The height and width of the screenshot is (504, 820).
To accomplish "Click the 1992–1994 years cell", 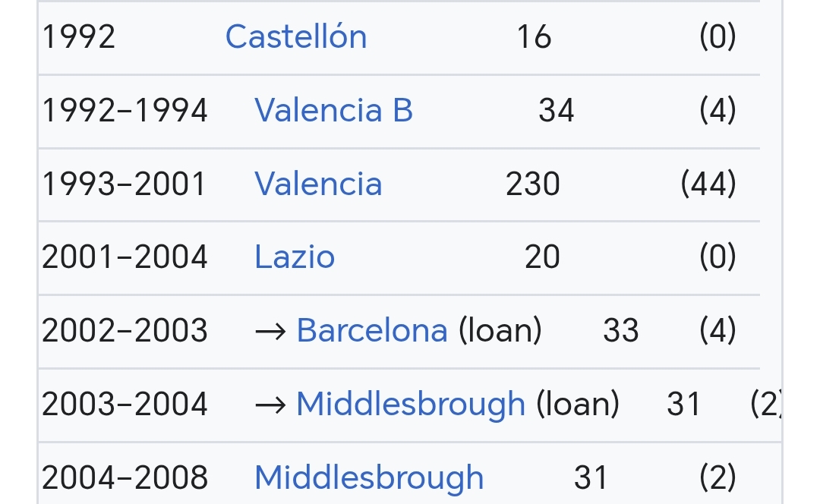I will tap(125, 110).
